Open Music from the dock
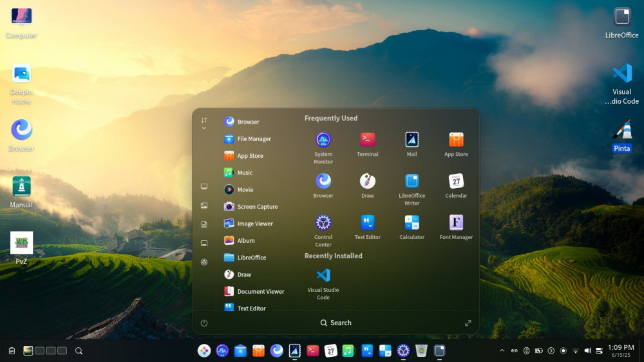This screenshot has width=644, height=362. point(348,350)
